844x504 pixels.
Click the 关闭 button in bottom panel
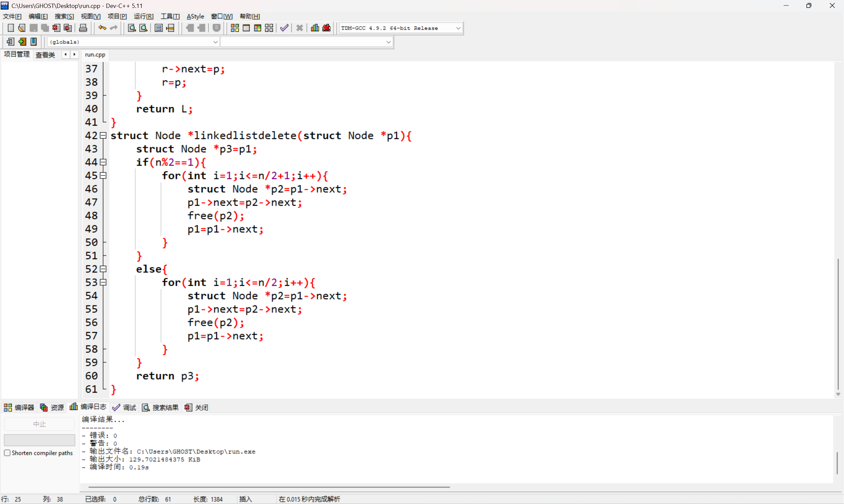point(196,407)
